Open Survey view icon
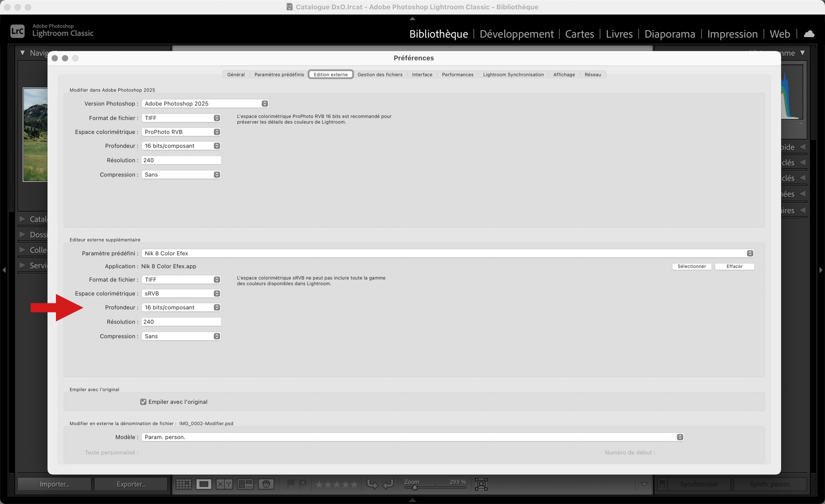Viewport: 825px width, 504px height. [x=245, y=484]
